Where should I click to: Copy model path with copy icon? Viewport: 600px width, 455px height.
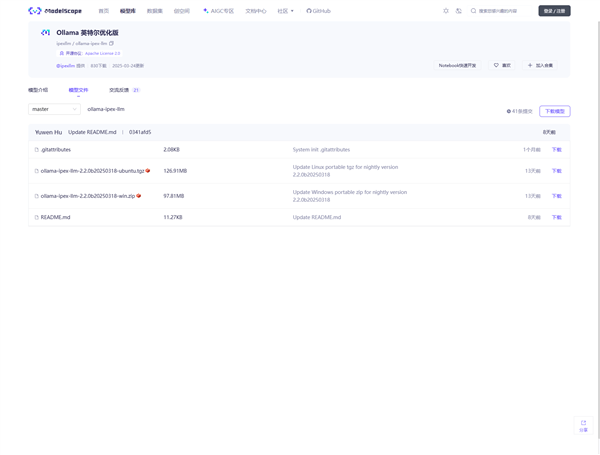(x=112, y=44)
